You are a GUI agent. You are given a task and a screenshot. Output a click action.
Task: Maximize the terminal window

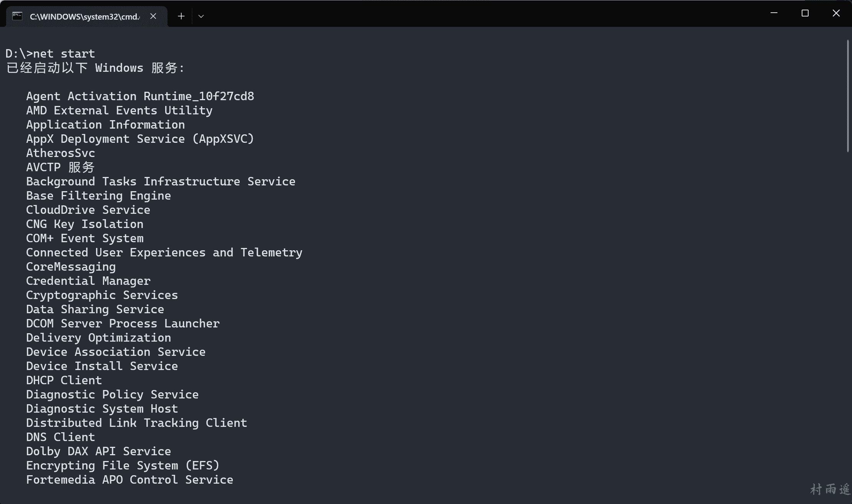pyautogui.click(x=805, y=13)
